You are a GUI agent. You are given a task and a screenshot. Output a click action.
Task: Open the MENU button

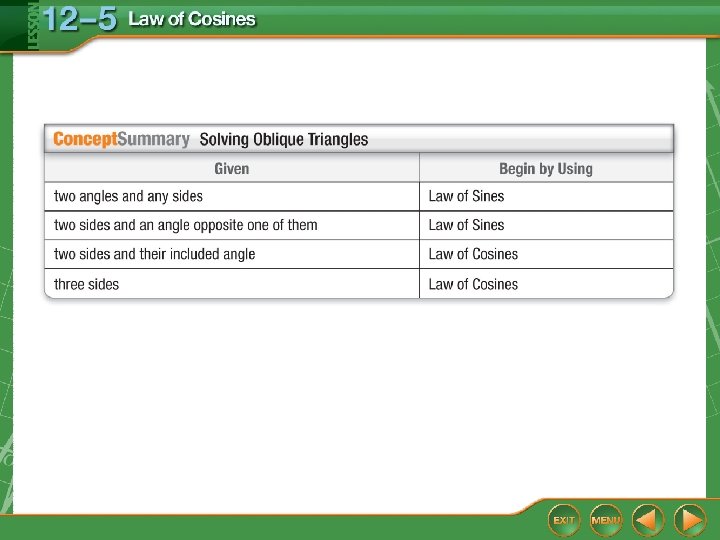606,520
